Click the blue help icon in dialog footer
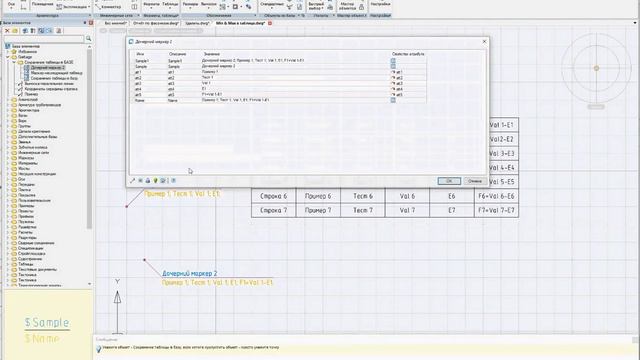Viewport: 640px width, 360px height. pos(173,180)
